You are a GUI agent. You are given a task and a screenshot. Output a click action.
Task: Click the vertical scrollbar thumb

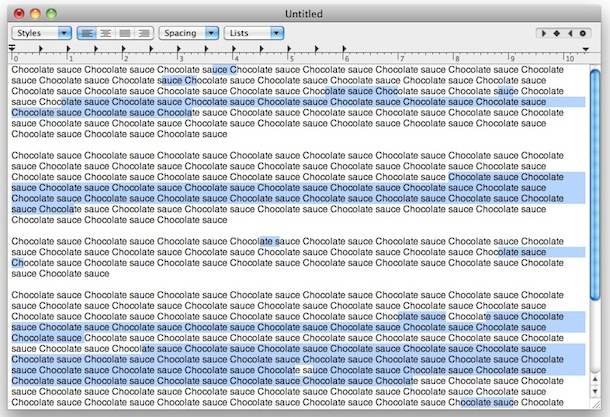[595, 184]
